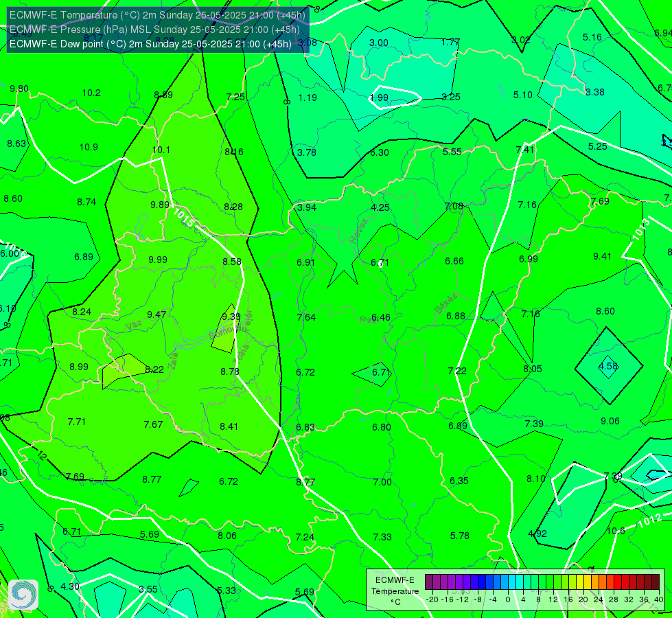Click the grid value '6.88'
The width and height of the screenshot is (672, 618).
(456, 316)
